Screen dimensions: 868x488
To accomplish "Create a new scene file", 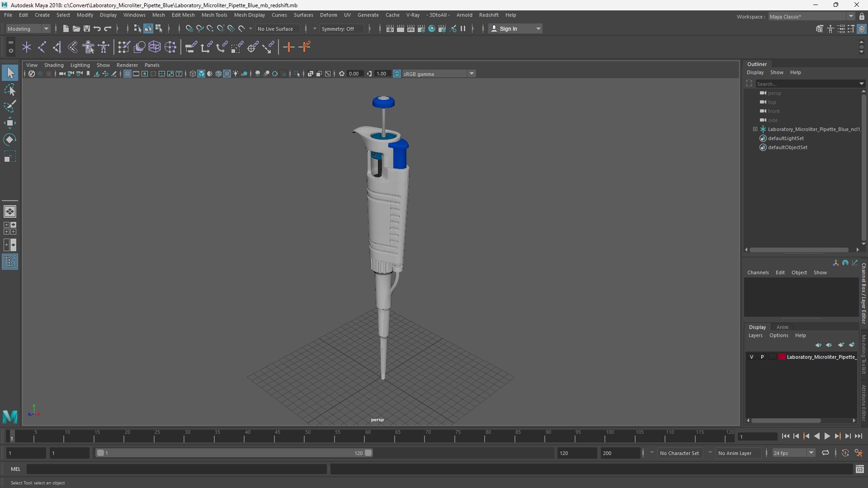I will pyautogui.click(x=66, y=28).
